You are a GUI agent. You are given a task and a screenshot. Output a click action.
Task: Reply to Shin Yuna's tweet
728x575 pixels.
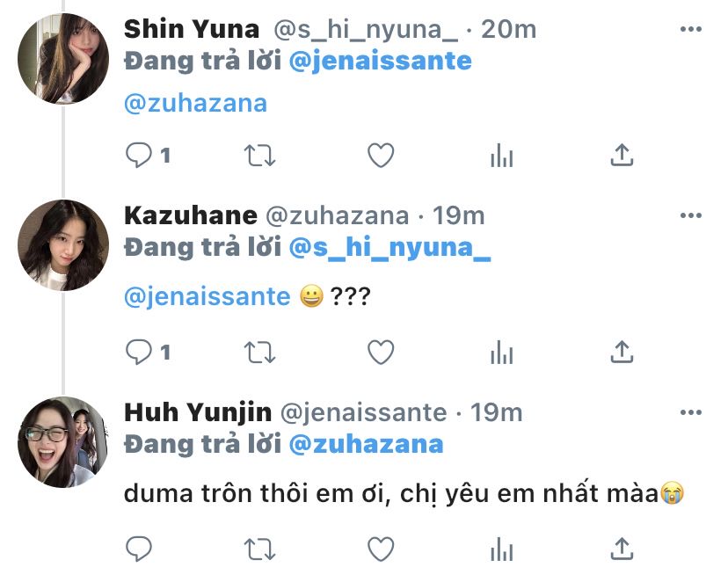click(139, 156)
